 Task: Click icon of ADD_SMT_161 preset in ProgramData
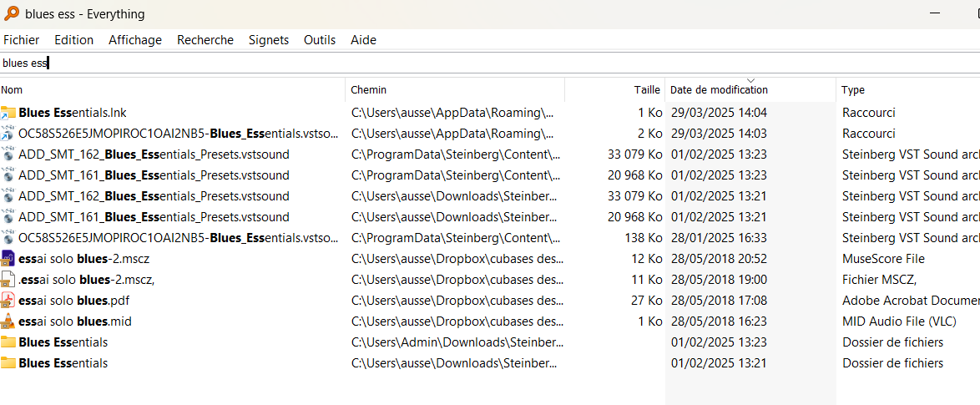pyautogui.click(x=8, y=175)
